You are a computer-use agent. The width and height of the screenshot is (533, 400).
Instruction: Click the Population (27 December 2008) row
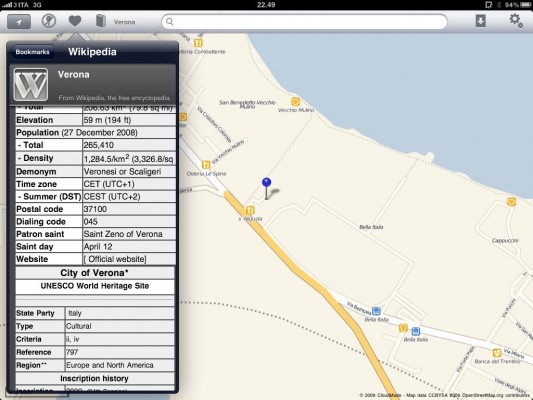tap(95, 133)
